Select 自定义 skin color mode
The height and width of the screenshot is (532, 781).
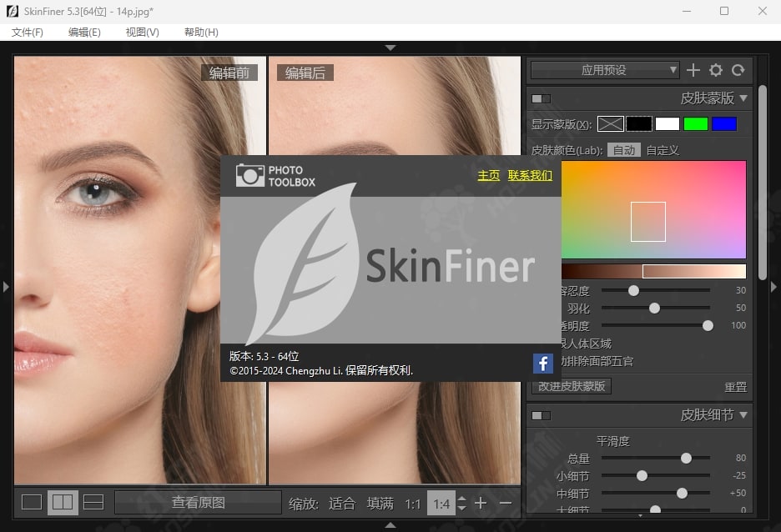point(663,150)
